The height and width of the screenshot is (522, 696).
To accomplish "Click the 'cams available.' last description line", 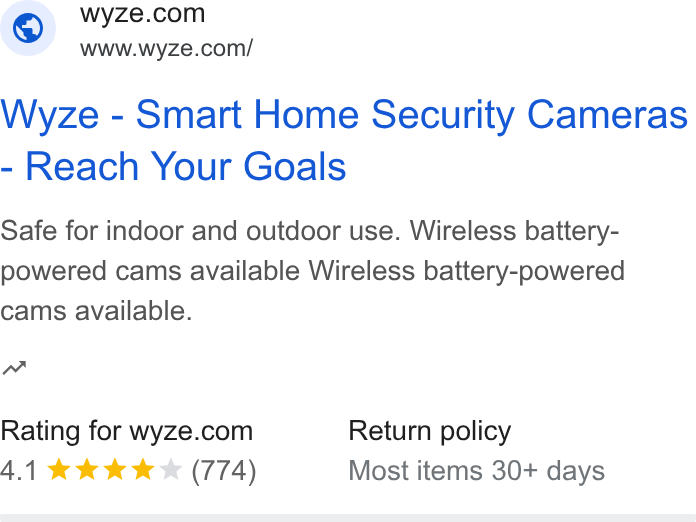I will click(x=96, y=310).
